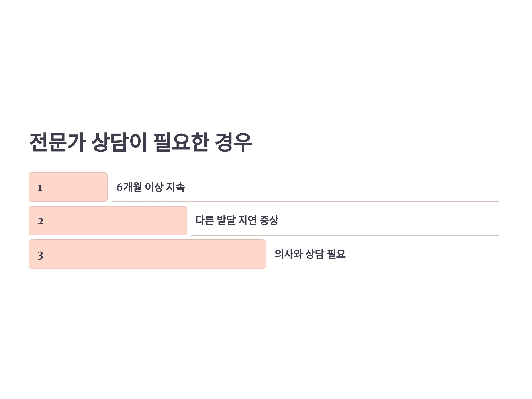532x399 pixels.
Task: Select the text 6개월 이상 지속
Action: tap(151, 187)
